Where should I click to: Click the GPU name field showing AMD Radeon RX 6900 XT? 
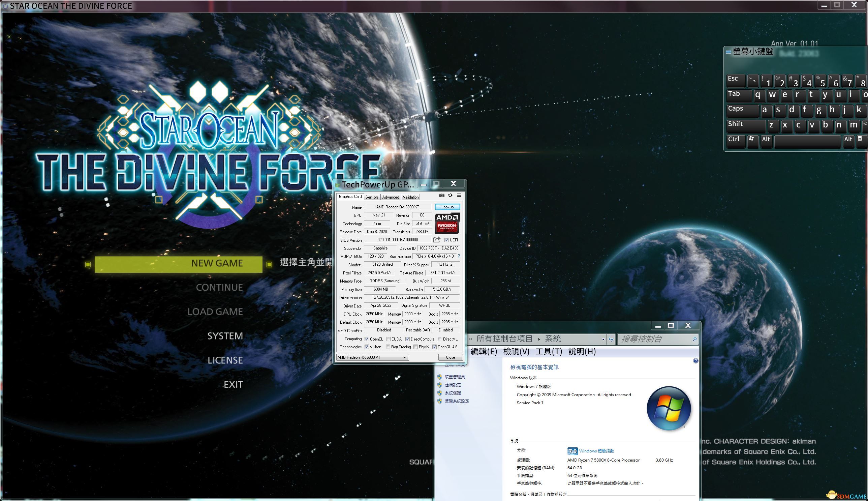pos(398,207)
